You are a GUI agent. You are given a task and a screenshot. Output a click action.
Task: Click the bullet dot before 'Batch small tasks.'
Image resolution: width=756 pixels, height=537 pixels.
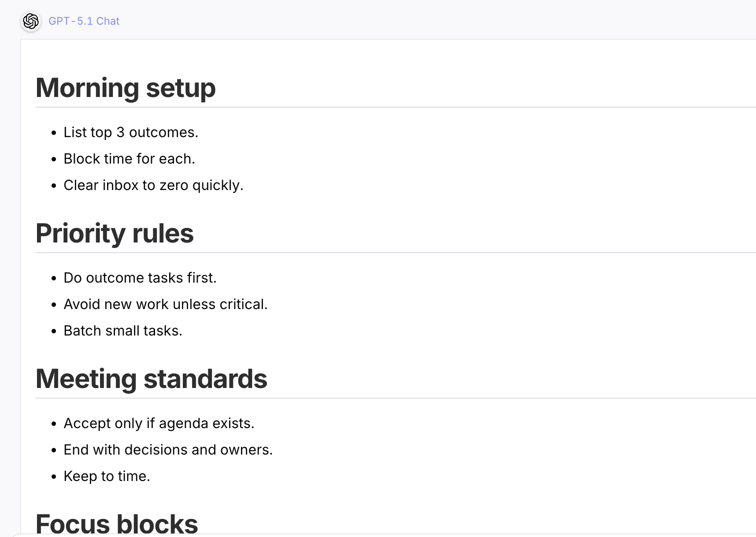[54, 331]
